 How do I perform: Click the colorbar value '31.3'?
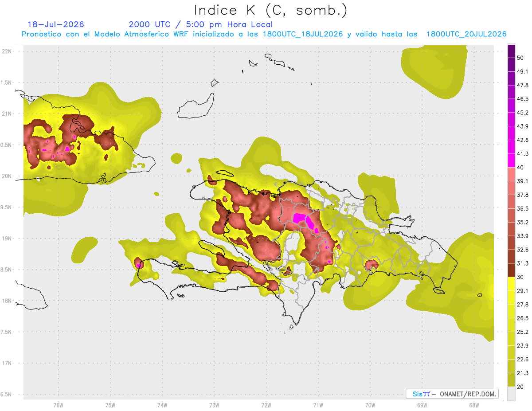522,263
